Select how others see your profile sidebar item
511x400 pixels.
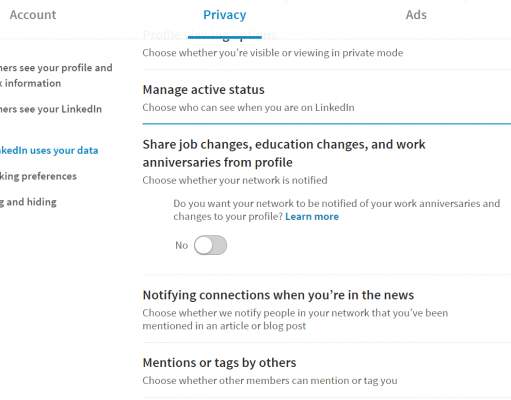(56, 75)
